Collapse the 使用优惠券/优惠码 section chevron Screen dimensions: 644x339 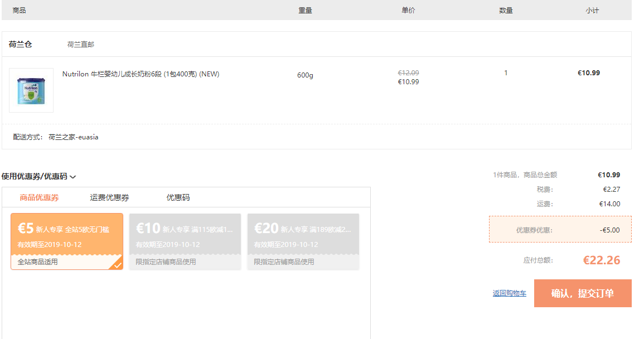72,177
